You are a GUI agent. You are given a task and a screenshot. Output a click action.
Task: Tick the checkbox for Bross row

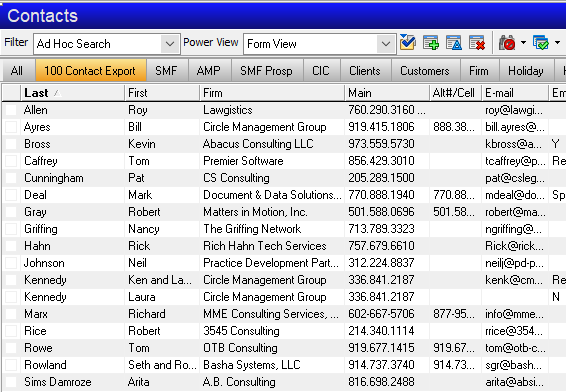point(12,144)
